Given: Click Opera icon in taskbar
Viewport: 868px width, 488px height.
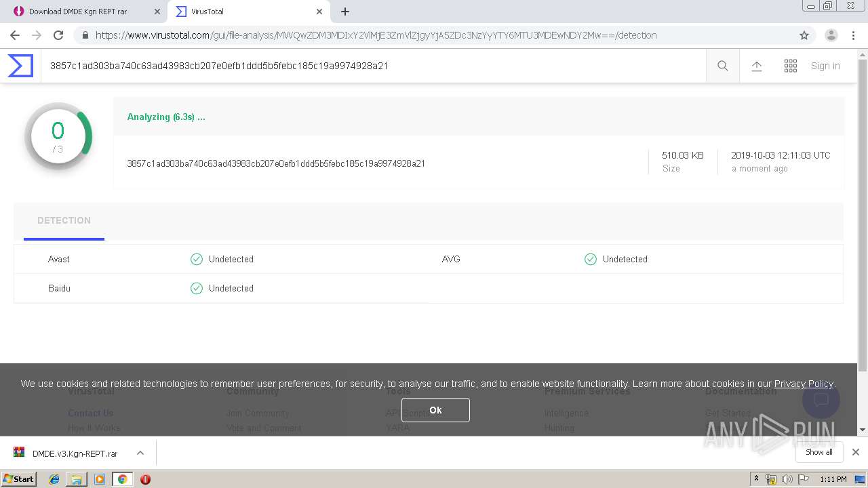Looking at the screenshot, I should click(x=145, y=479).
